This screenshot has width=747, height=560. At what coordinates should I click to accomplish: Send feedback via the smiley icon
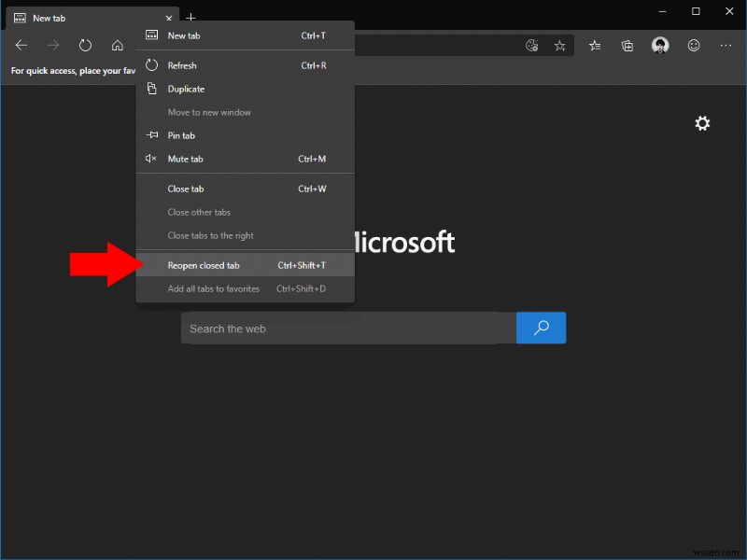pos(692,45)
